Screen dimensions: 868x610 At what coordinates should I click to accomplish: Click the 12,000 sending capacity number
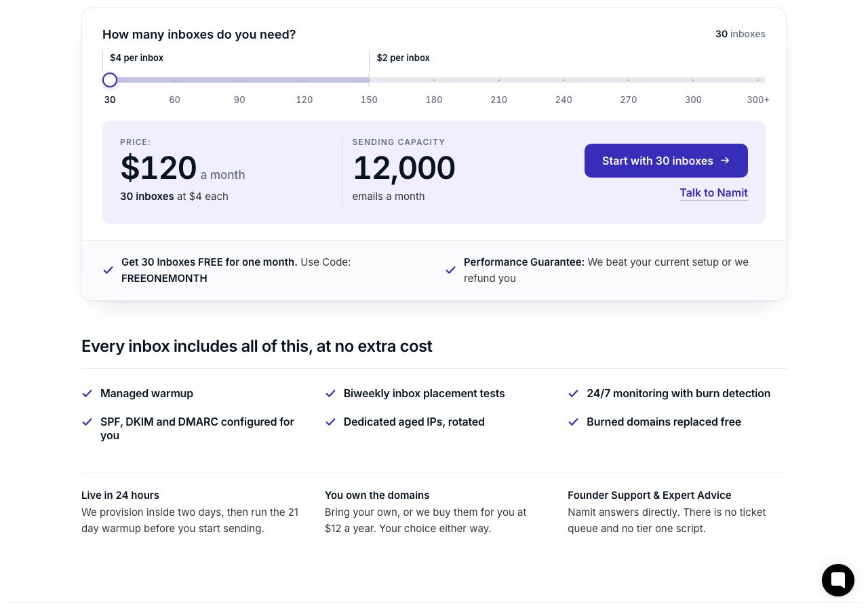(x=404, y=168)
